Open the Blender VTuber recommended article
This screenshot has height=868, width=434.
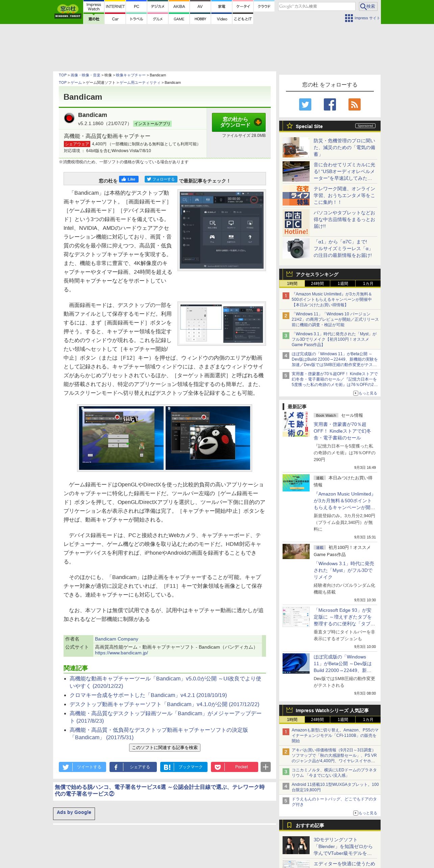pyautogui.click(x=343, y=846)
